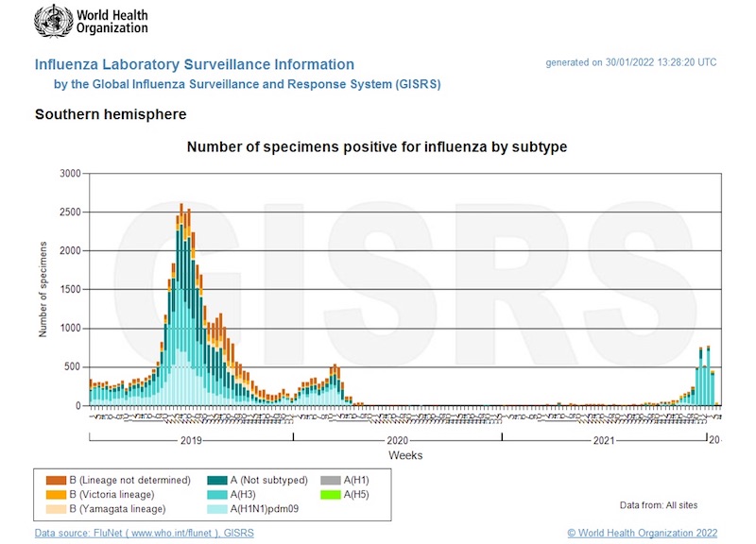
Task: Click the 2500 y-axis value
Action: point(70,212)
